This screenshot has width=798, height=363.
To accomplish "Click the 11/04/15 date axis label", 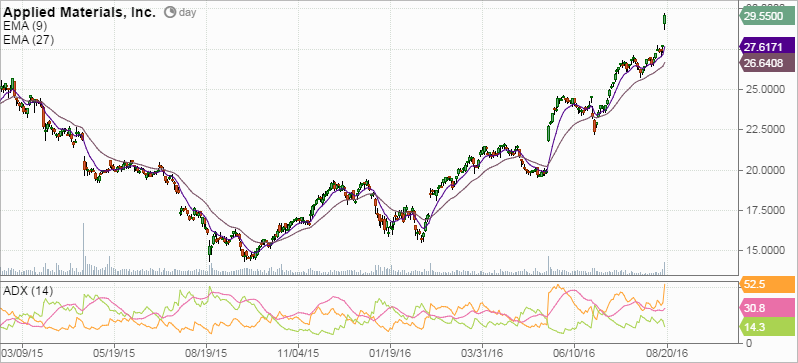I will click(x=299, y=352).
